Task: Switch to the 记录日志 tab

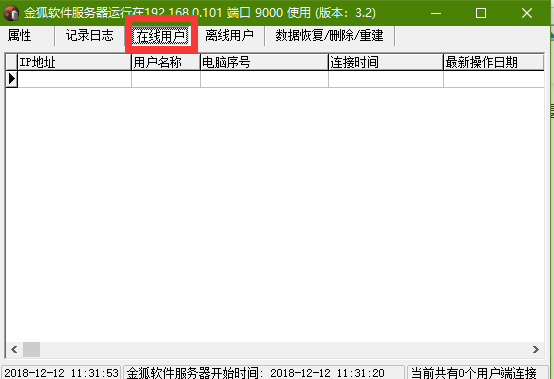Action: click(89, 35)
